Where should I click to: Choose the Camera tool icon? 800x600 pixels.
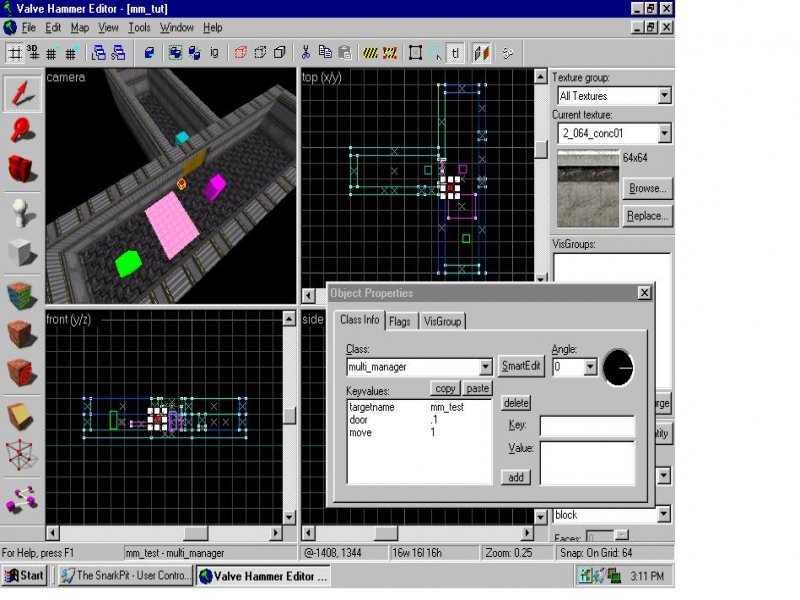pyautogui.click(x=22, y=168)
